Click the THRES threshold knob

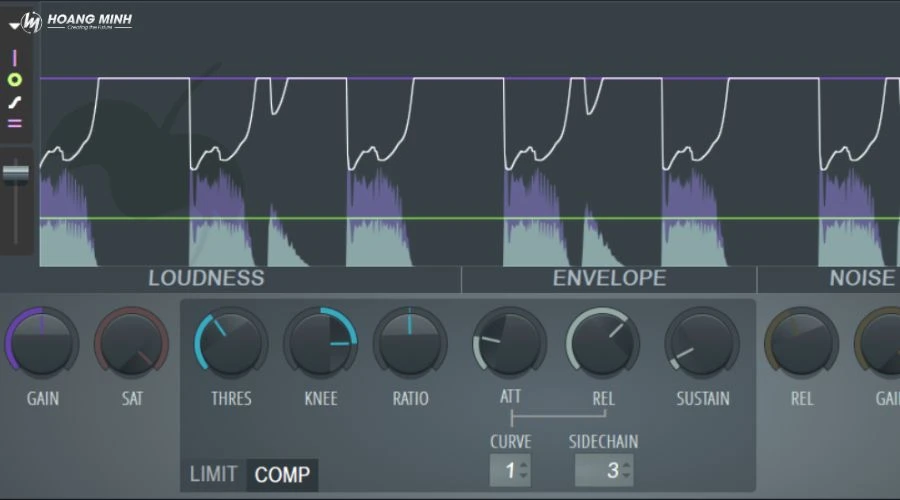(231, 343)
